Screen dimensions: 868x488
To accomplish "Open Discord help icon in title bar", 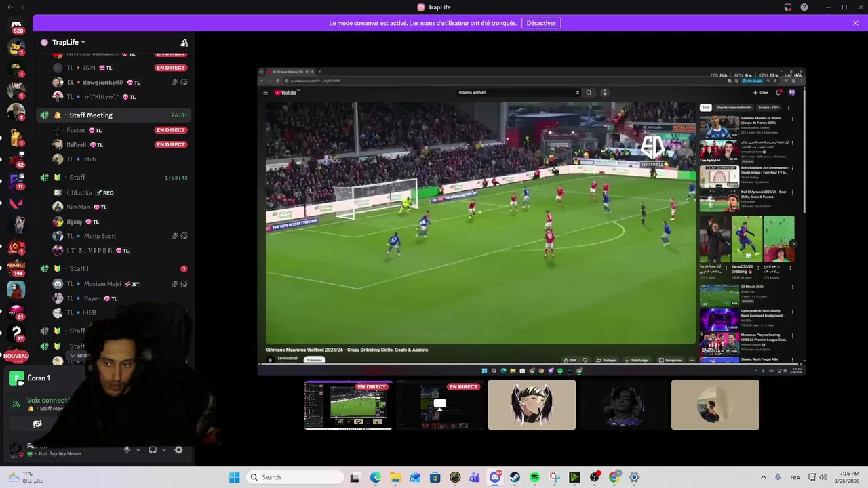I will click(x=804, y=7).
